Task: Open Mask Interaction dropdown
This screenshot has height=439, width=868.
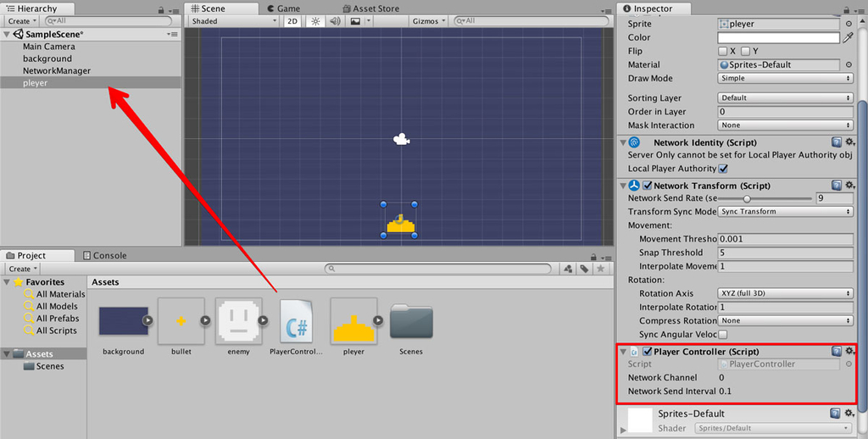Action: coord(785,125)
